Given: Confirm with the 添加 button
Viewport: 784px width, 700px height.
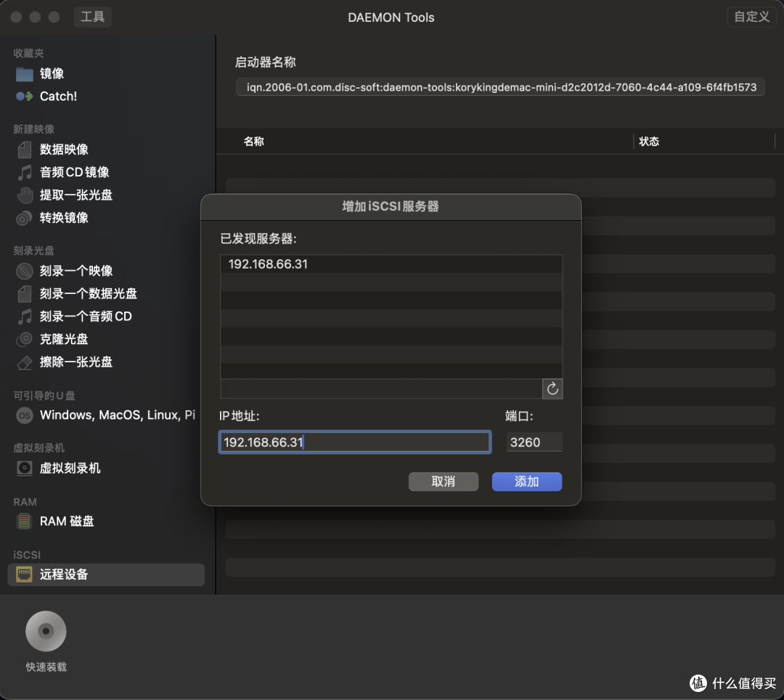Looking at the screenshot, I should tap(527, 481).
